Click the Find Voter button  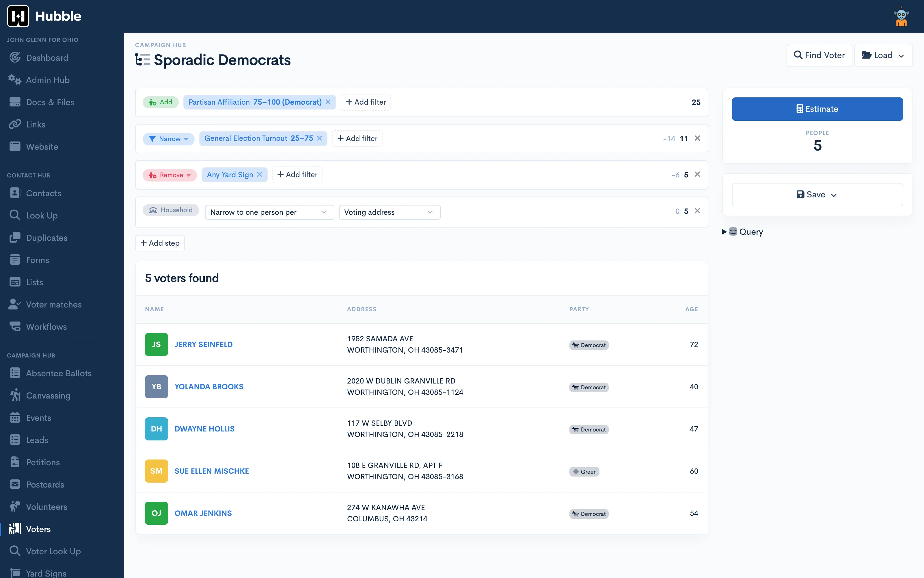tap(819, 55)
